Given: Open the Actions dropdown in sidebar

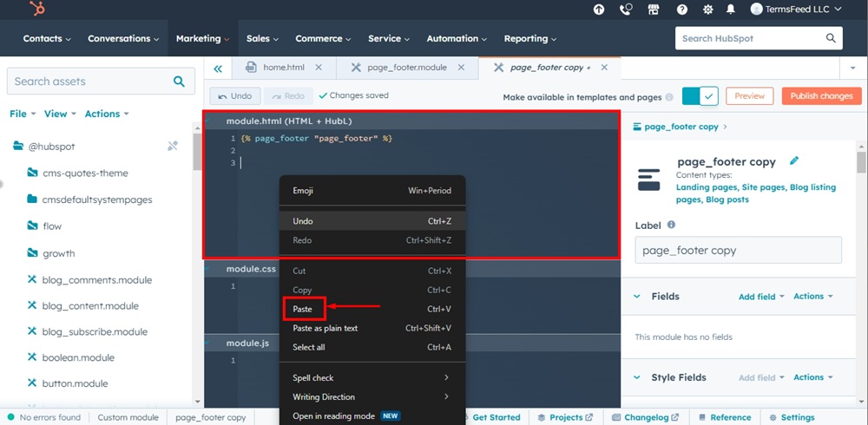Looking at the screenshot, I should click(107, 114).
